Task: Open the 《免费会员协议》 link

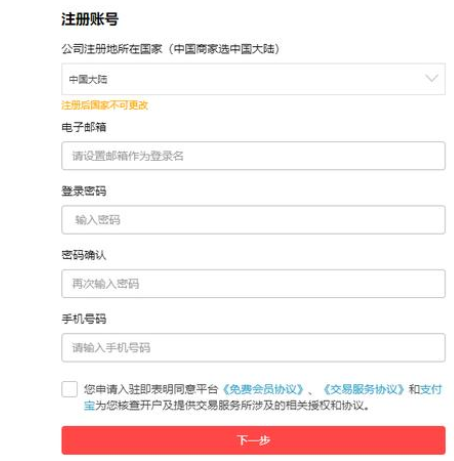Action: (x=263, y=389)
